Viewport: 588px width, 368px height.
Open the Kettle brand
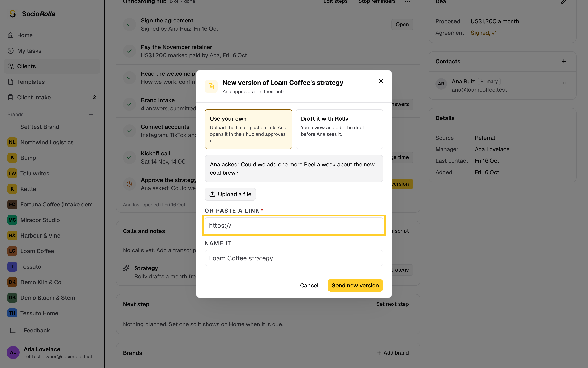[x=52, y=189]
